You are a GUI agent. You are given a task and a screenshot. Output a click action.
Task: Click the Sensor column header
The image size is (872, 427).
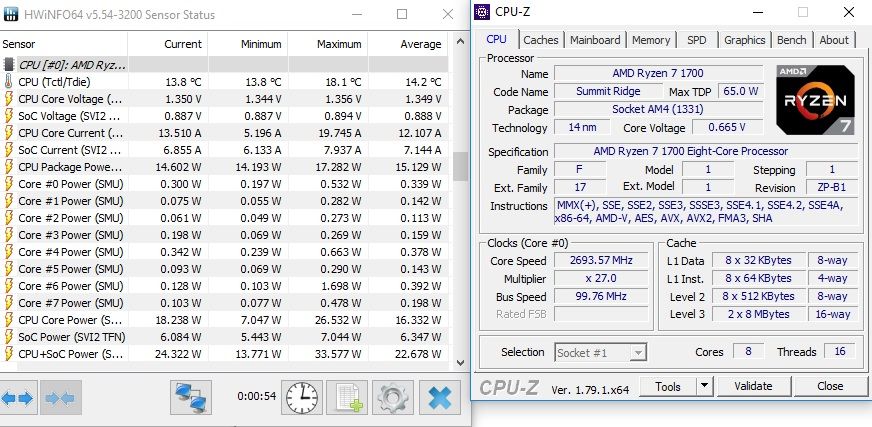63,44
